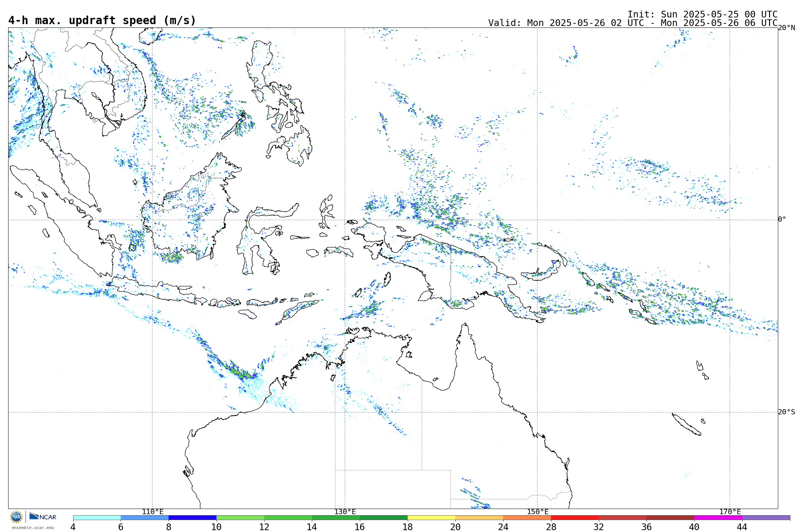
Task: Click the dark brown-red 36-40 m/s swatch
Action: pos(671,518)
